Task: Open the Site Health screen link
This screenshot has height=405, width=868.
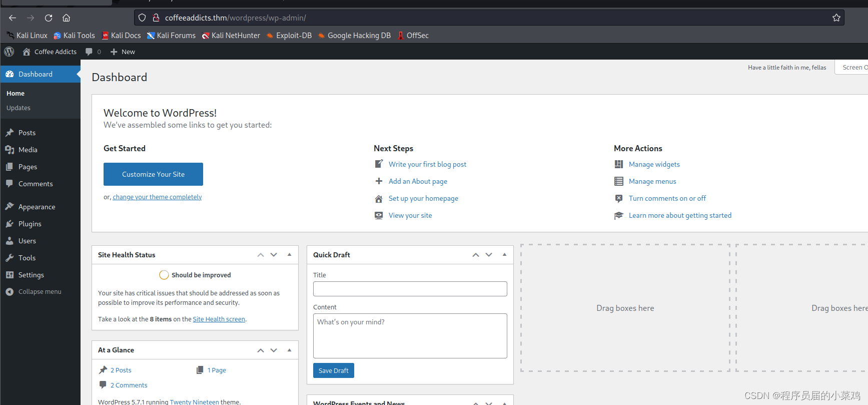Action: (x=219, y=319)
